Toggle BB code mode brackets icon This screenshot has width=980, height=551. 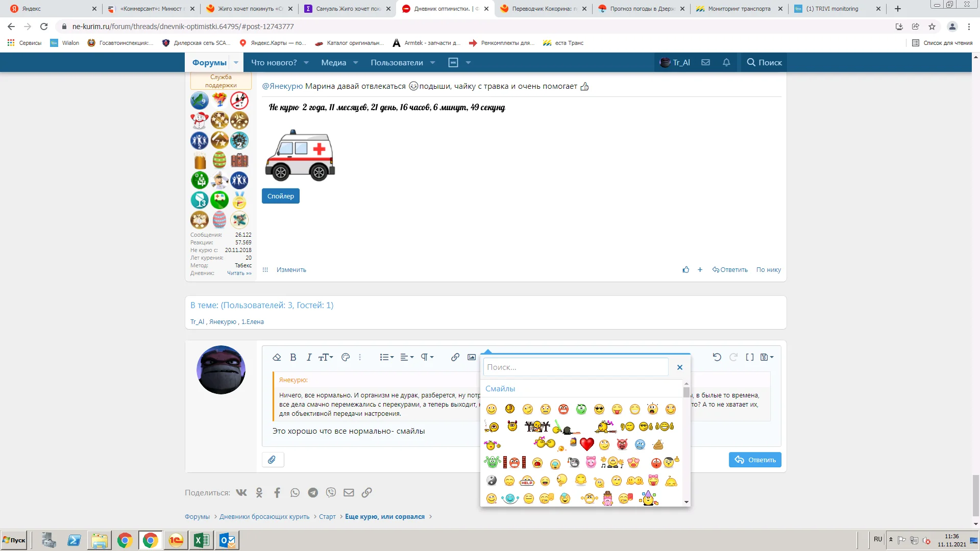[x=749, y=357]
